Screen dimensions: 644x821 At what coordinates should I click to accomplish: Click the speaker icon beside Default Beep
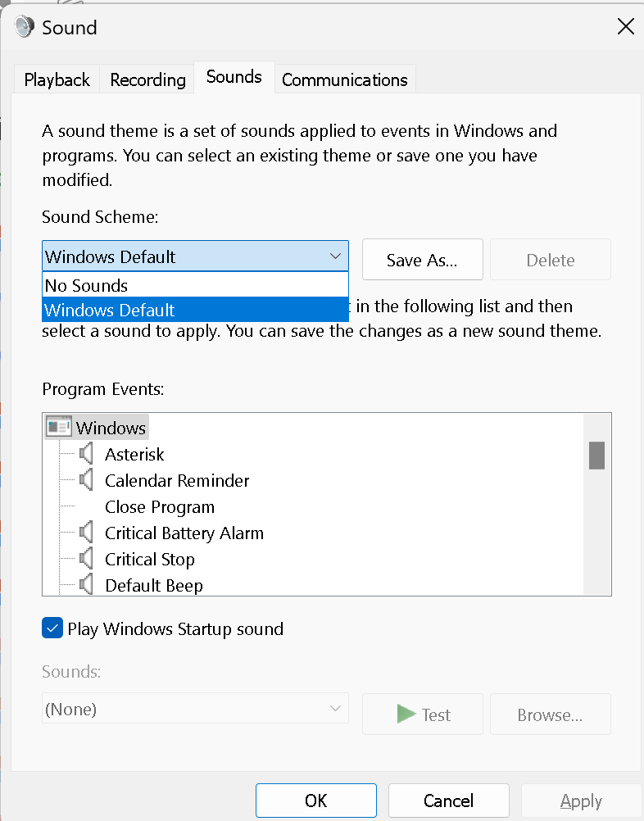pyautogui.click(x=86, y=584)
